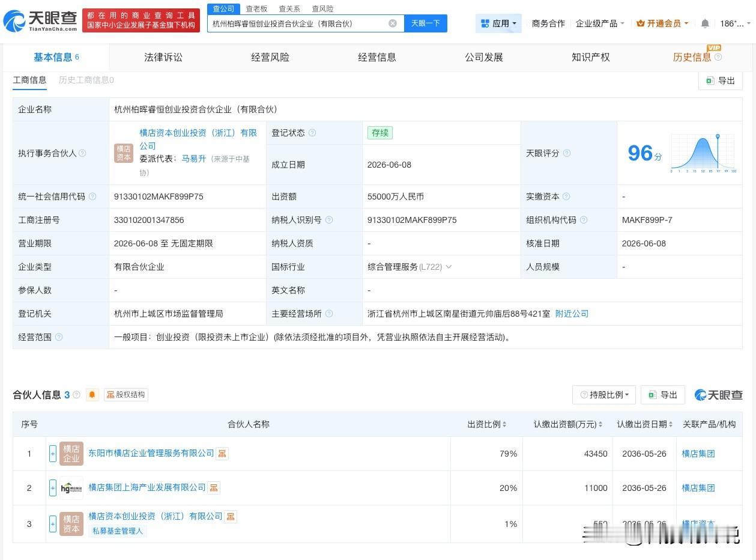Screen dimensions: 756x560
Task: Open the 持股比例 dropdown
Action: tap(604, 395)
